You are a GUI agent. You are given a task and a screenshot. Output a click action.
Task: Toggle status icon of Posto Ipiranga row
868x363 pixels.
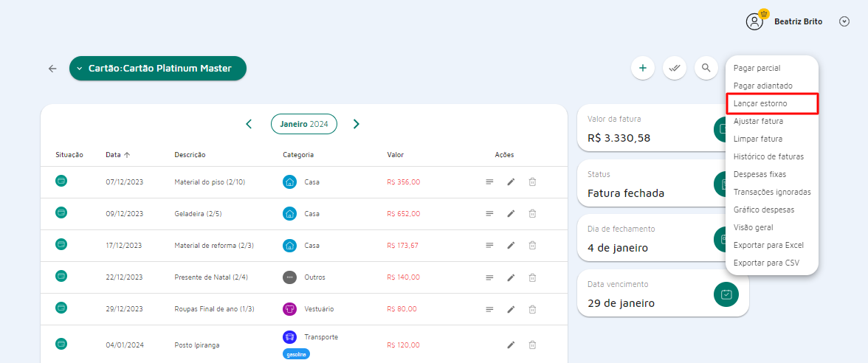pos(61,344)
